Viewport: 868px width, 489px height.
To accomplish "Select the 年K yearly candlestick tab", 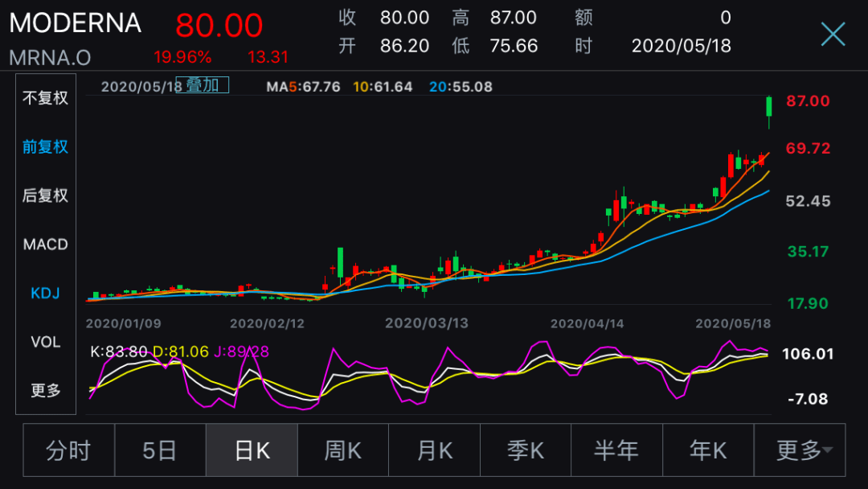I will pos(708,450).
